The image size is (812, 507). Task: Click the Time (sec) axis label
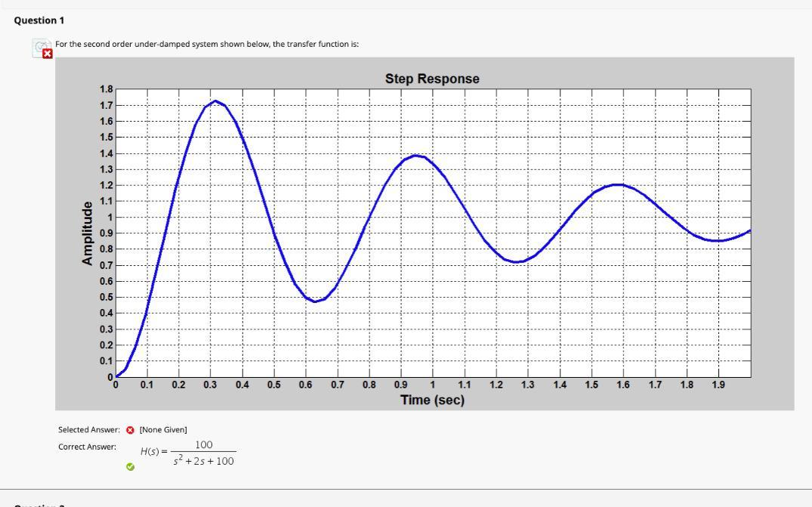pyautogui.click(x=434, y=398)
